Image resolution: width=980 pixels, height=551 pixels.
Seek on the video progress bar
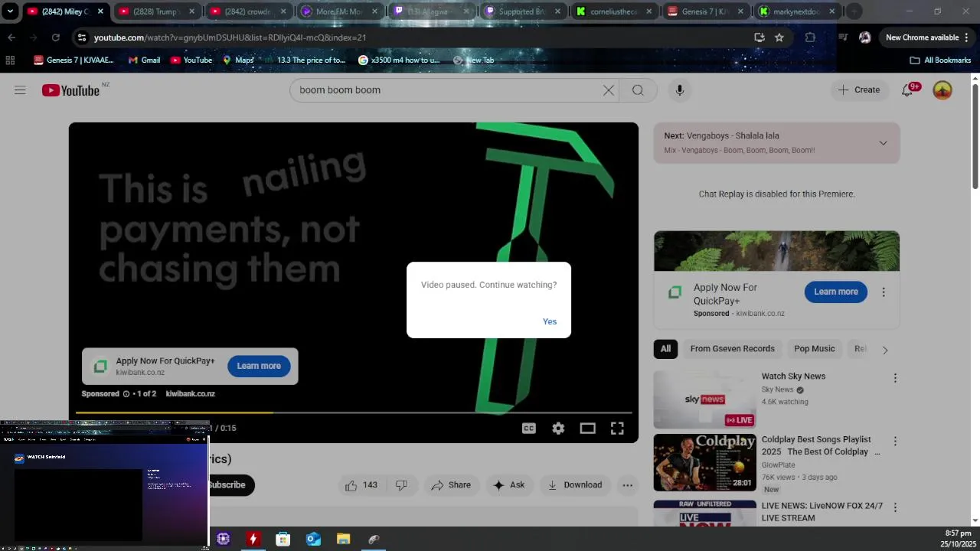(354, 413)
